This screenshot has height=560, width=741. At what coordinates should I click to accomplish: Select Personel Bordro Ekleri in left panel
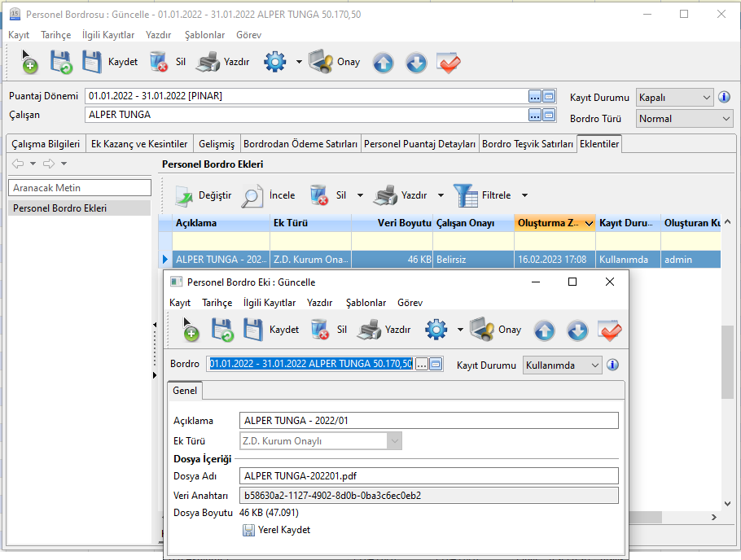59,208
